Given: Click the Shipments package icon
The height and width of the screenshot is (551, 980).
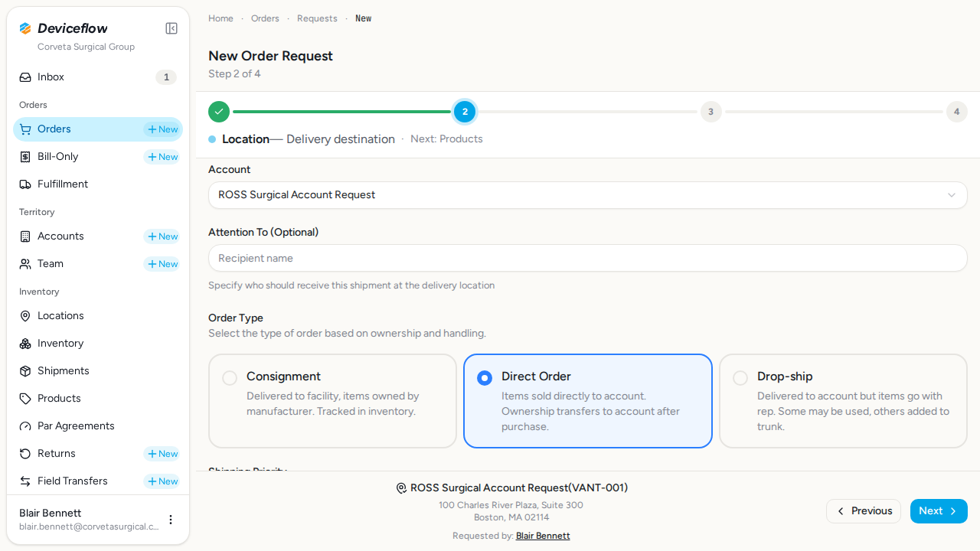Looking at the screenshot, I should 25,371.
